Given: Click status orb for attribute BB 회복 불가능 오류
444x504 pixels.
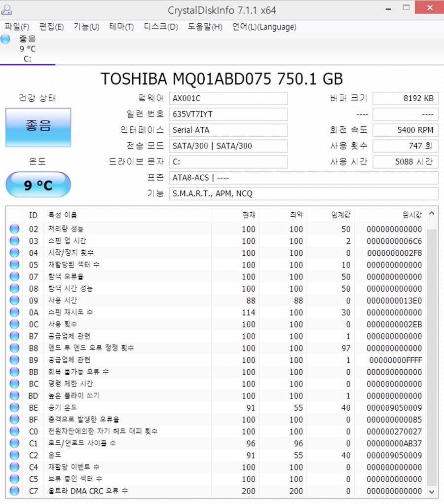Looking at the screenshot, I should tap(14, 372).
